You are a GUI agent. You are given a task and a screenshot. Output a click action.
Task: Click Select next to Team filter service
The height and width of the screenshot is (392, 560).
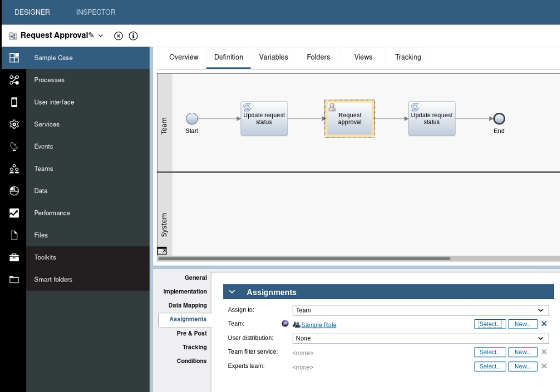click(489, 352)
